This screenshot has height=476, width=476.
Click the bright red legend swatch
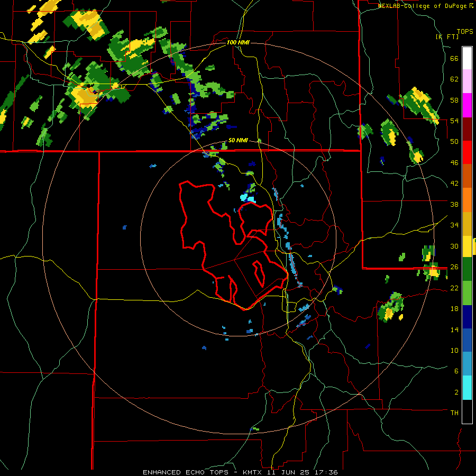[467, 152]
